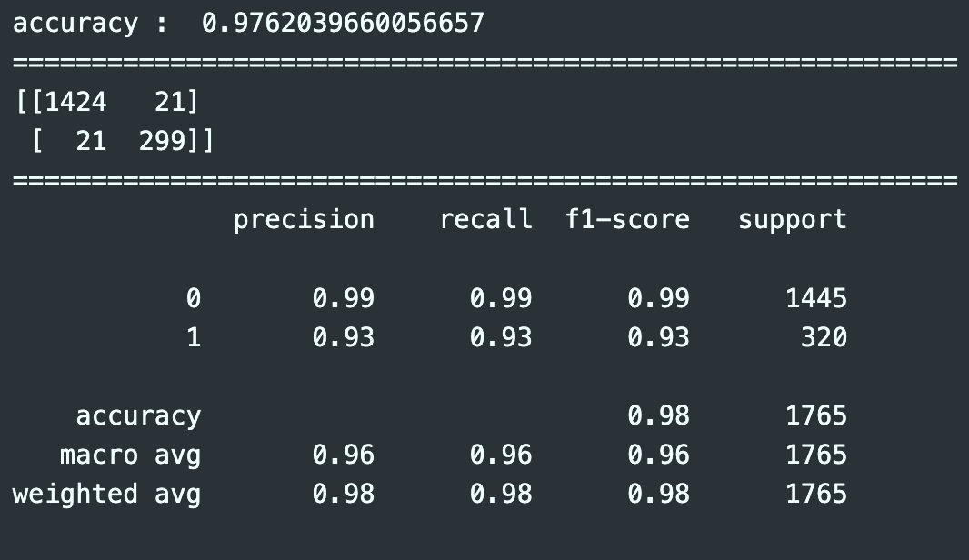Click the precision value for class 1
Screen dimensions: 969x560
(343, 337)
